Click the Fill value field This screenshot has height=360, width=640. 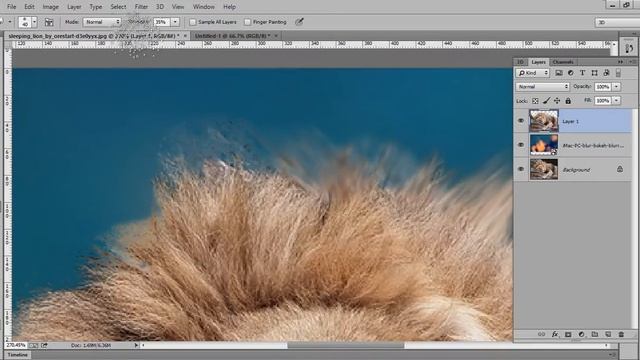(x=603, y=100)
